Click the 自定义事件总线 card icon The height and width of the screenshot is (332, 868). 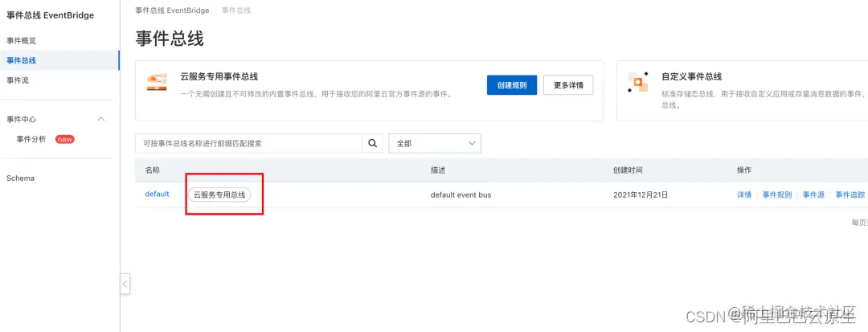click(x=638, y=83)
